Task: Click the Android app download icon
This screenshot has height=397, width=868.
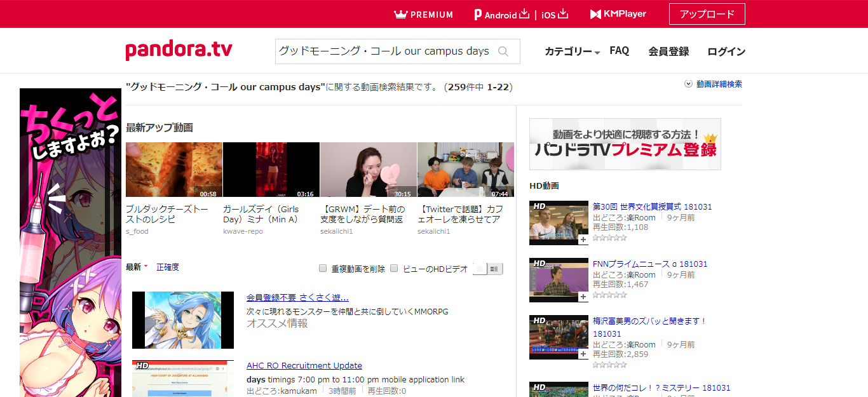Action: [524, 14]
